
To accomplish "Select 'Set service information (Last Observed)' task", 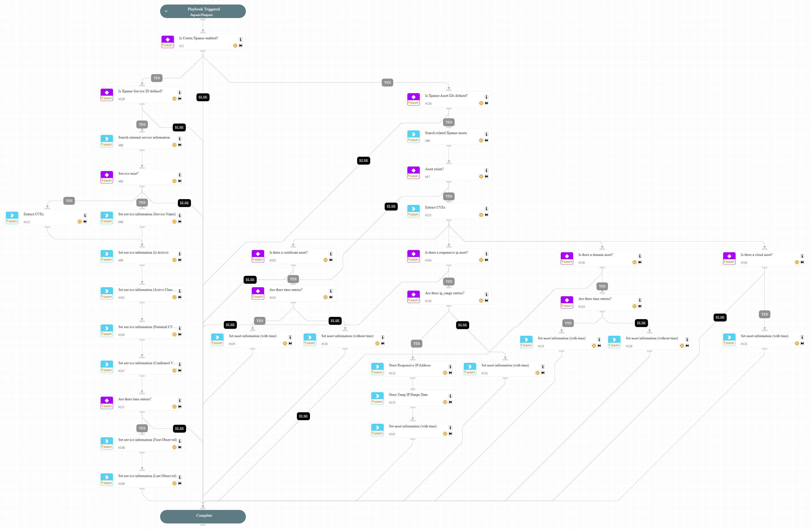I will tap(147, 476).
